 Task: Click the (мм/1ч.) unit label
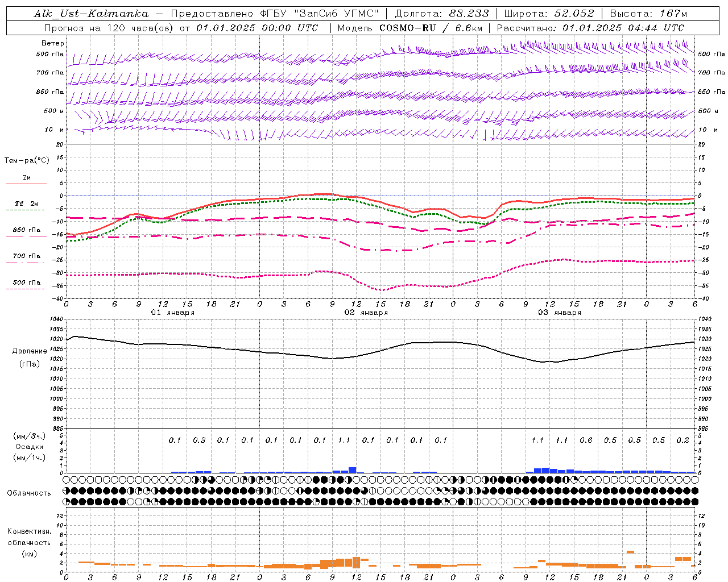pos(30,458)
